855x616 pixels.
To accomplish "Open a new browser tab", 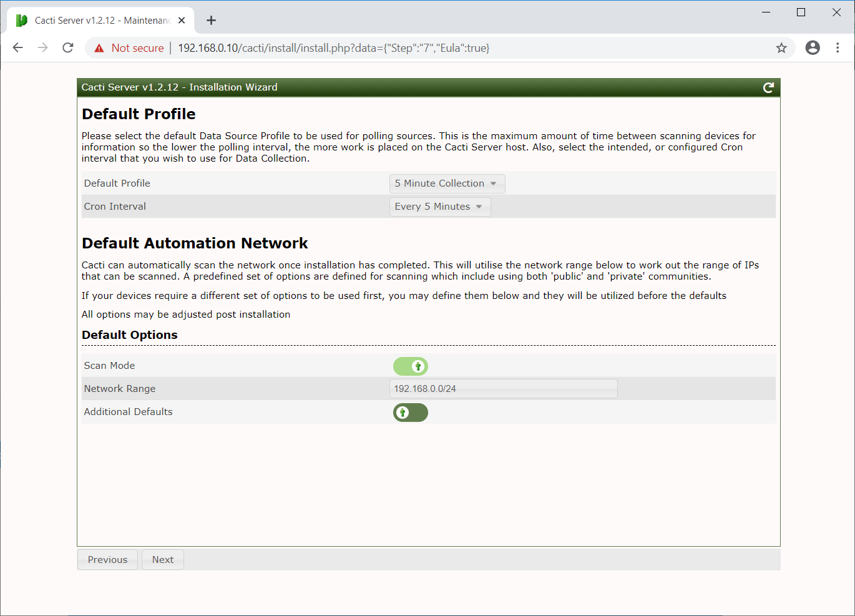I will (211, 20).
